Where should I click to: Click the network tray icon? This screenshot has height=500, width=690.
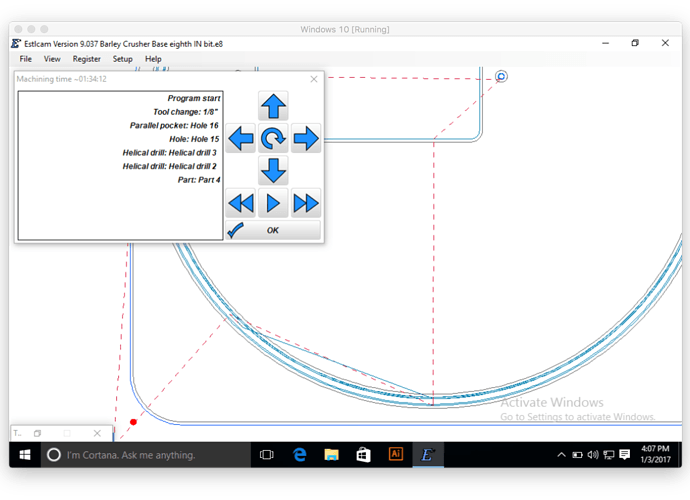[609, 455]
